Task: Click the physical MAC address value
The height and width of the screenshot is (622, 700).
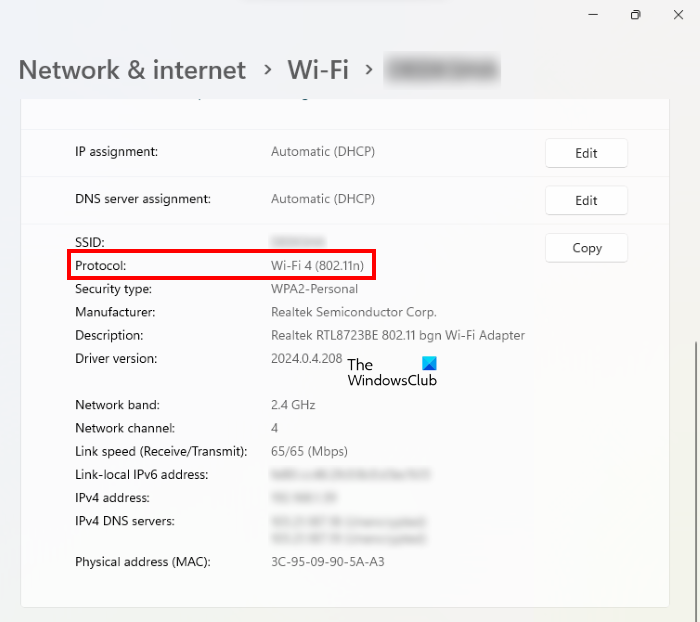Action: 327,562
